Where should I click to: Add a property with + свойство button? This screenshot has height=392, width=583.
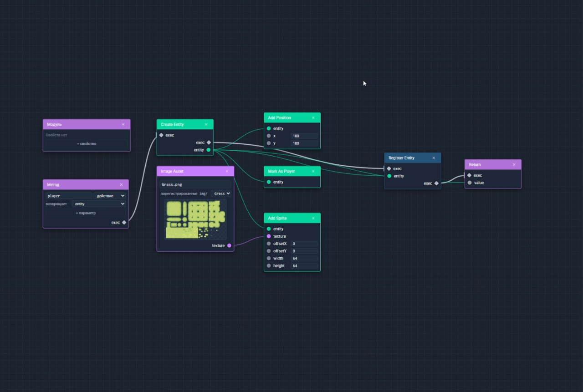tap(87, 144)
